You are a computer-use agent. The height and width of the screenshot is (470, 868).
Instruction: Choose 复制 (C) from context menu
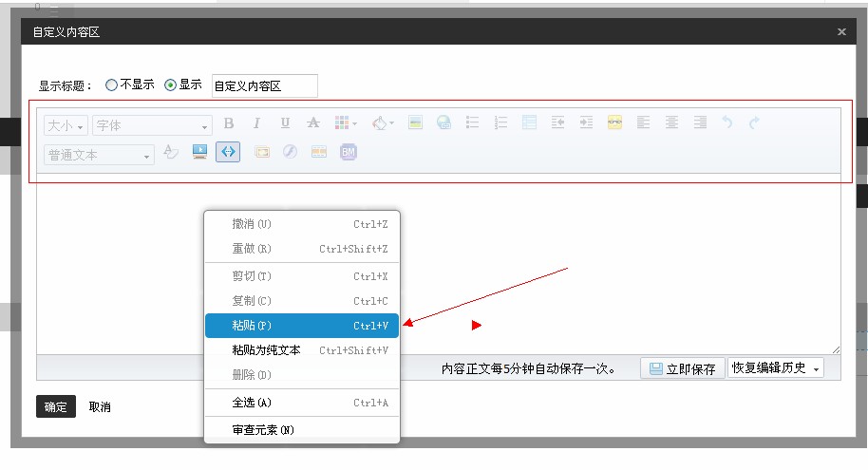(x=302, y=301)
